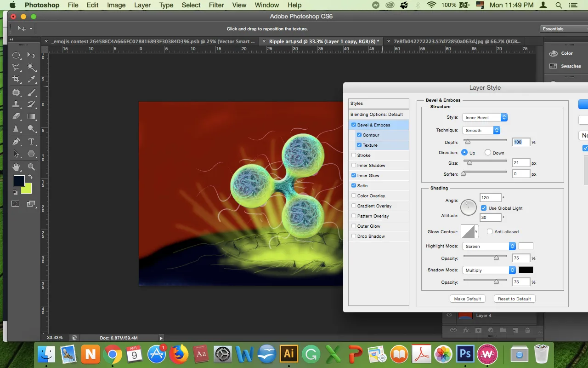Open the Highlight Mode dropdown
The height and width of the screenshot is (368, 588).
[x=489, y=246]
